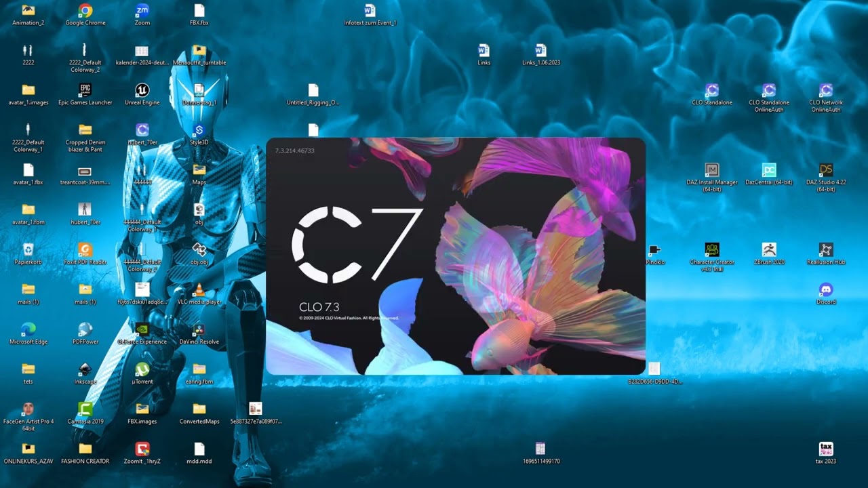Open the Papierkorb recycle bin

[x=28, y=249]
